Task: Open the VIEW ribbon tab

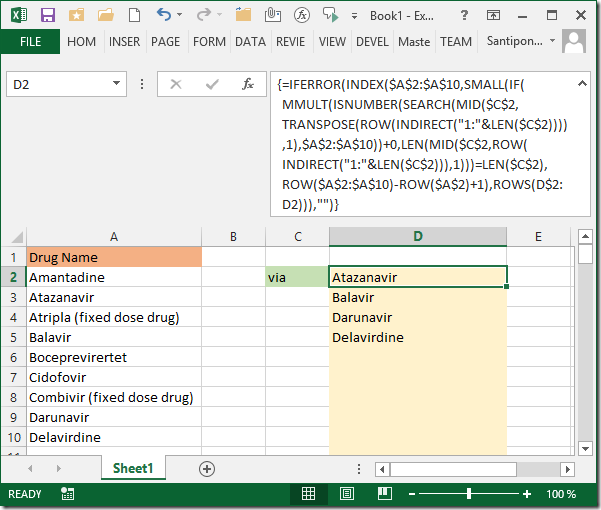Action: [x=332, y=41]
